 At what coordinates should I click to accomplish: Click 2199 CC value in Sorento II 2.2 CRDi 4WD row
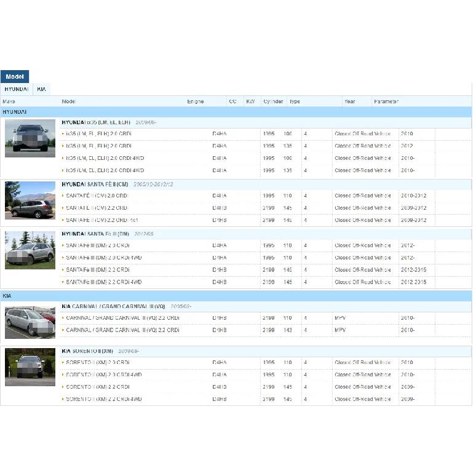coord(269,399)
